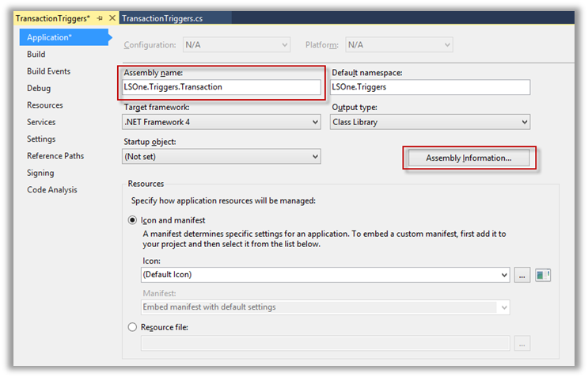Open the Application properties page

coord(64,37)
